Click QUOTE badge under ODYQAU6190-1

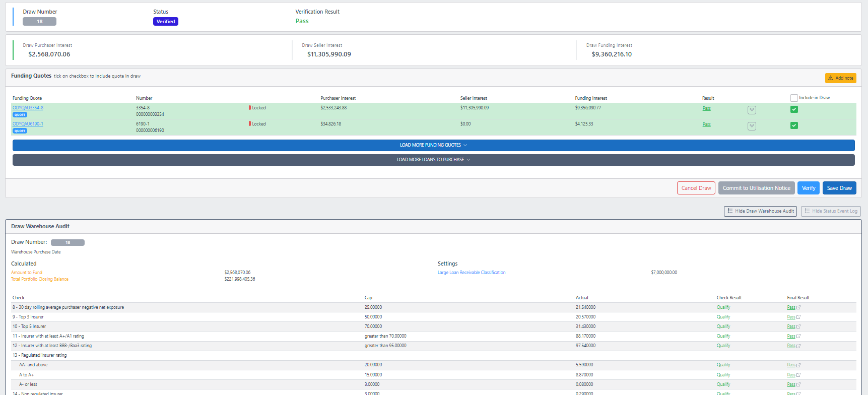(x=20, y=131)
